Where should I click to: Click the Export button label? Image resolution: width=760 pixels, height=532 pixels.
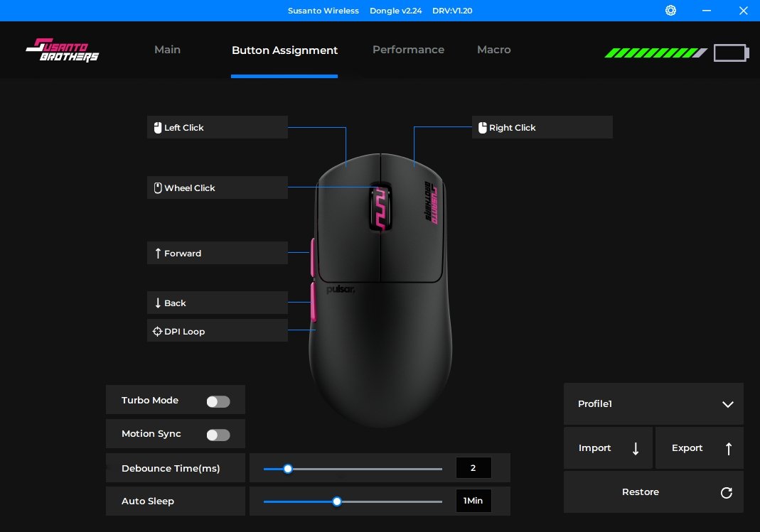687,447
